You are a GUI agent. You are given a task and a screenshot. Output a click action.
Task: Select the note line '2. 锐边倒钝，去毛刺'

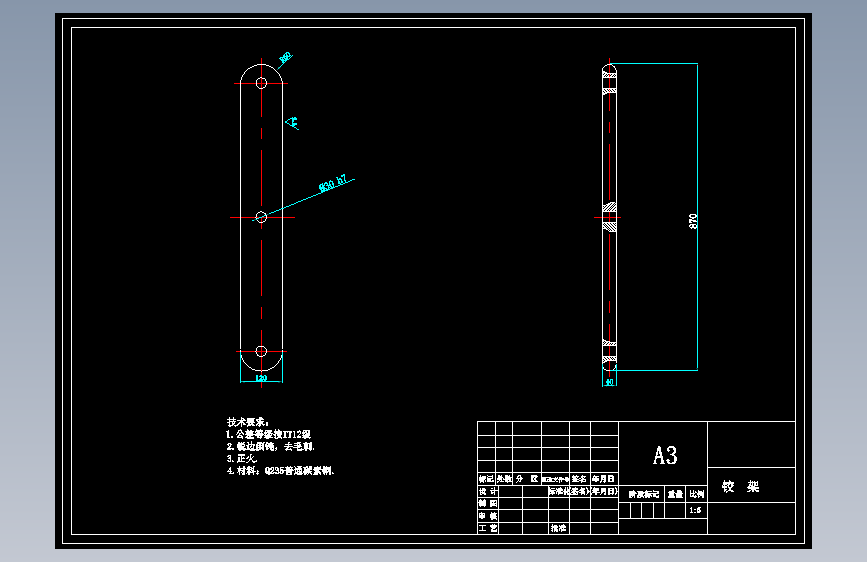[271, 446]
